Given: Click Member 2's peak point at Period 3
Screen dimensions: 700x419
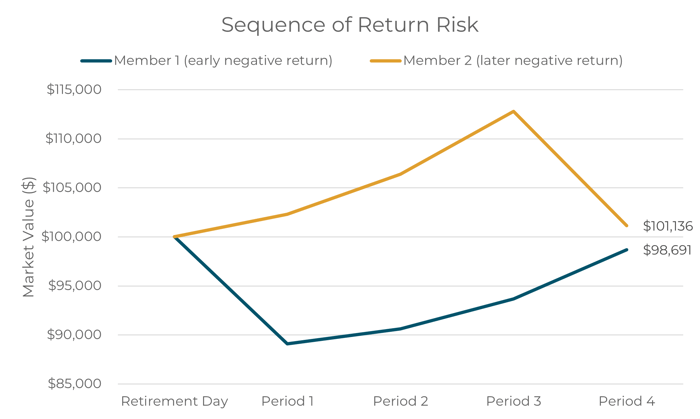Looking at the screenshot, I should click(514, 111).
